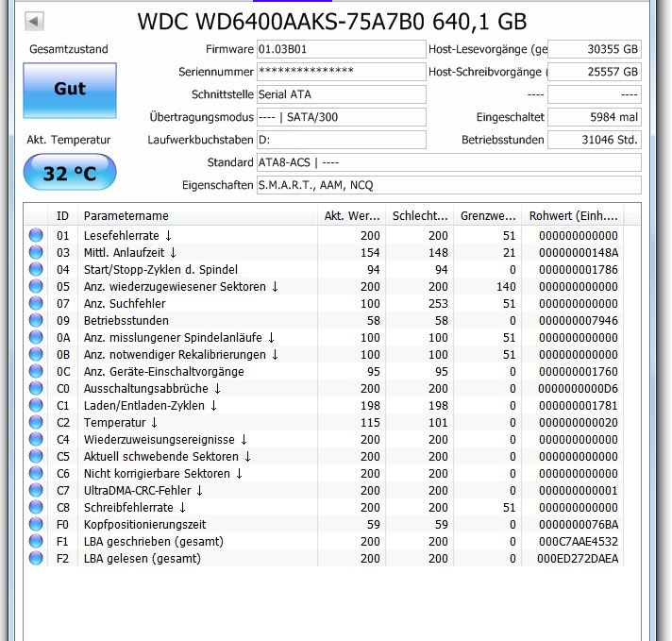This screenshot has height=641, width=672.
Task: Click raw value 000000000020
Action: coord(579,423)
